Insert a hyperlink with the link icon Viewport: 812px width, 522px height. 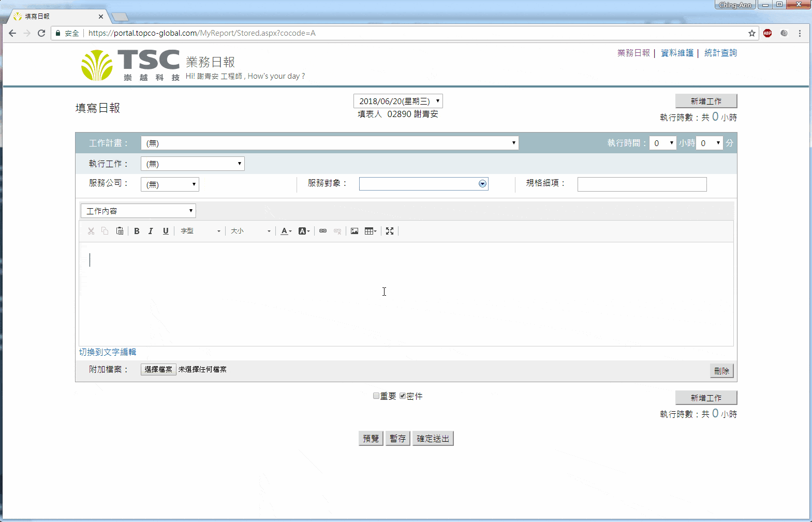tap(323, 231)
